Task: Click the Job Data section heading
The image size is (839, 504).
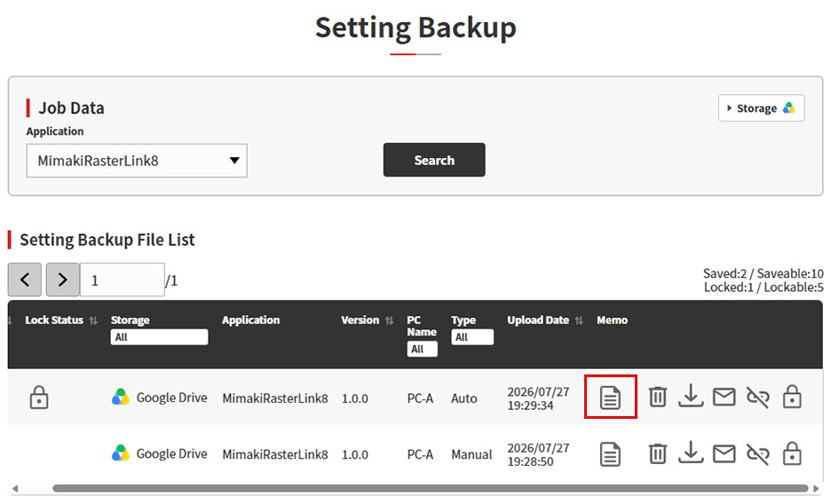Action: pos(71,108)
